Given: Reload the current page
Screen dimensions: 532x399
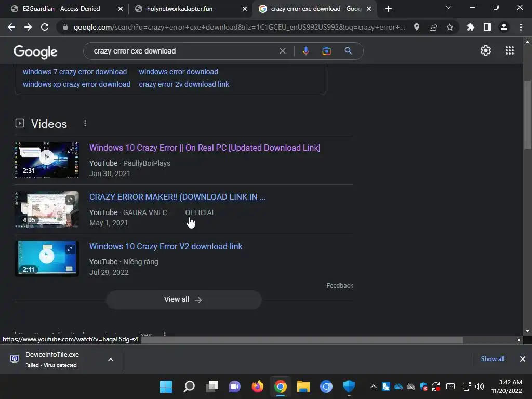Looking at the screenshot, I should pyautogui.click(x=45, y=27).
